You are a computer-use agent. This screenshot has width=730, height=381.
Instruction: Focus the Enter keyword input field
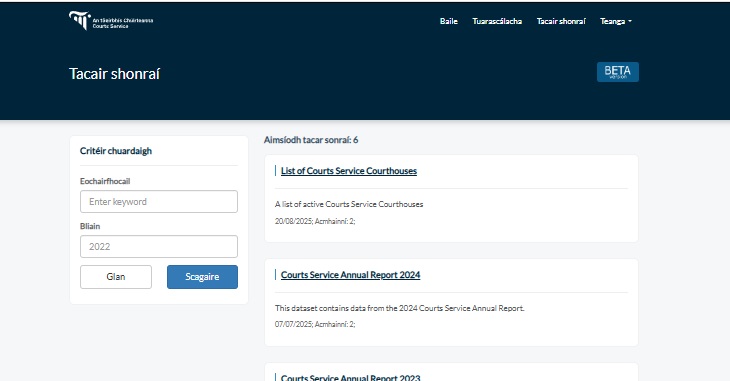159,202
